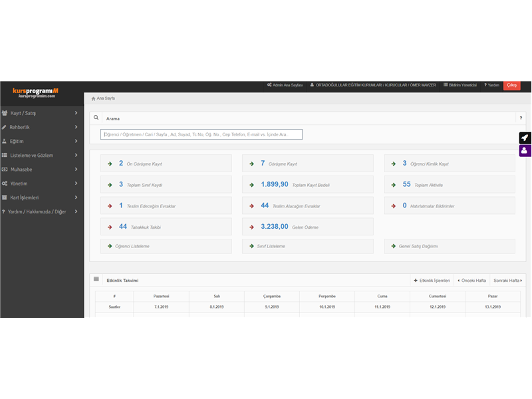Click the purple user icon on right edge
The height and width of the screenshot is (399, 532).
[x=525, y=150]
